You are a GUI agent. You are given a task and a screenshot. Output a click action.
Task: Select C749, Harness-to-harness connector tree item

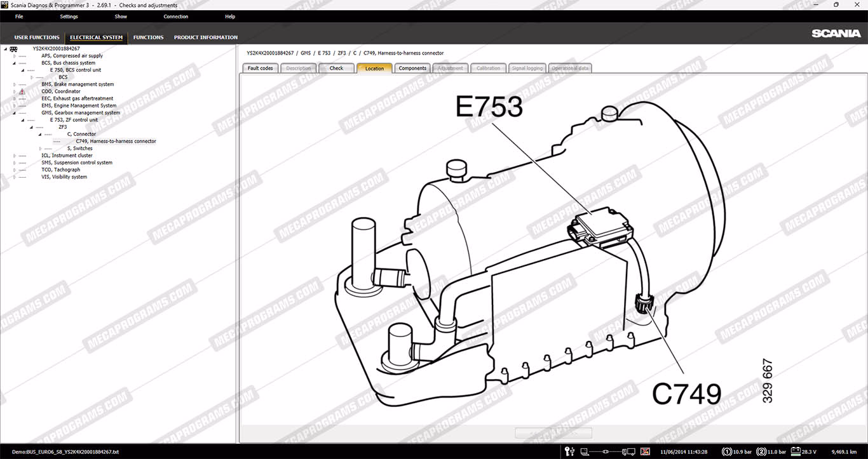point(116,142)
